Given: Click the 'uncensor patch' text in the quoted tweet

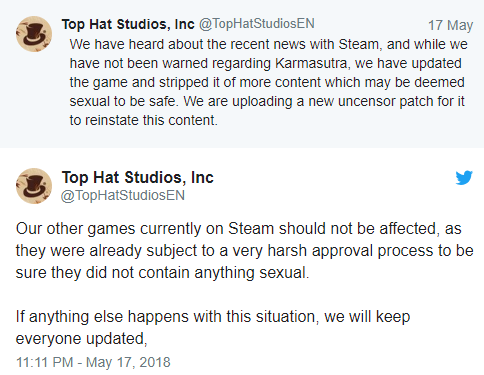Looking at the screenshot, I should pyautogui.click(x=382, y=101).
